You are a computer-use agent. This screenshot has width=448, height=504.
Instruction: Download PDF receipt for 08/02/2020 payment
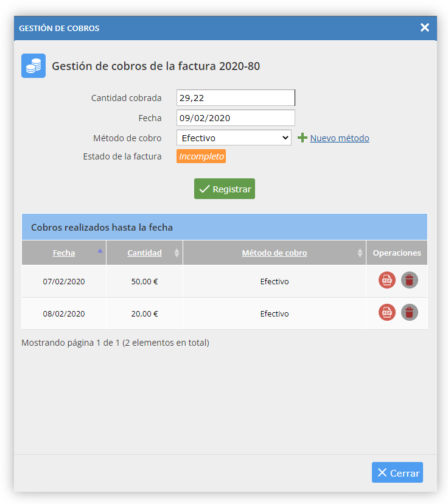tap(387, 312)
